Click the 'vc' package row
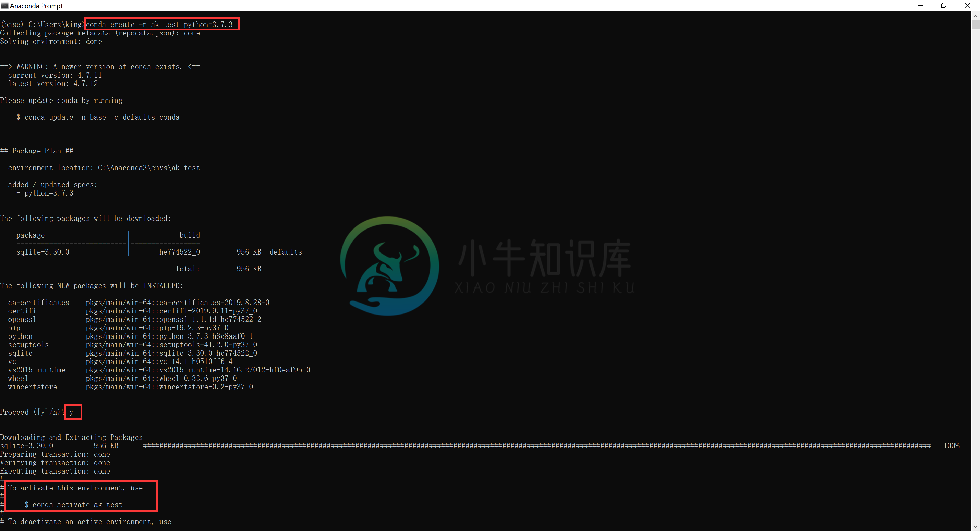The width and height of the screenshot is (980, 531). point(121,361)
